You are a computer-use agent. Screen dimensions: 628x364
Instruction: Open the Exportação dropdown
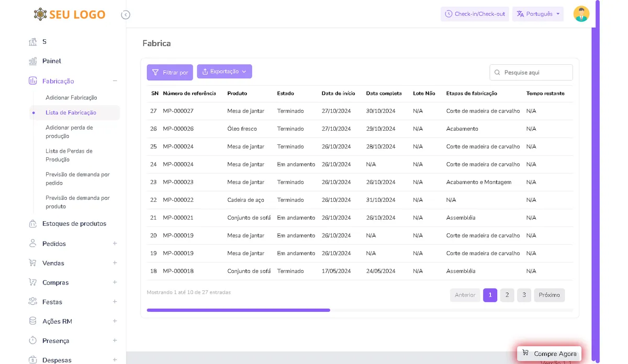coord(225,72)
